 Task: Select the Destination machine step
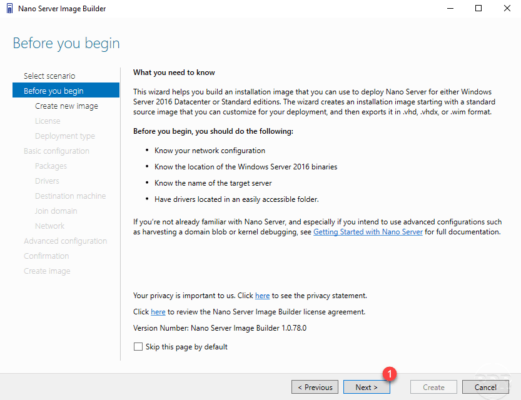(x=70, y=196)
